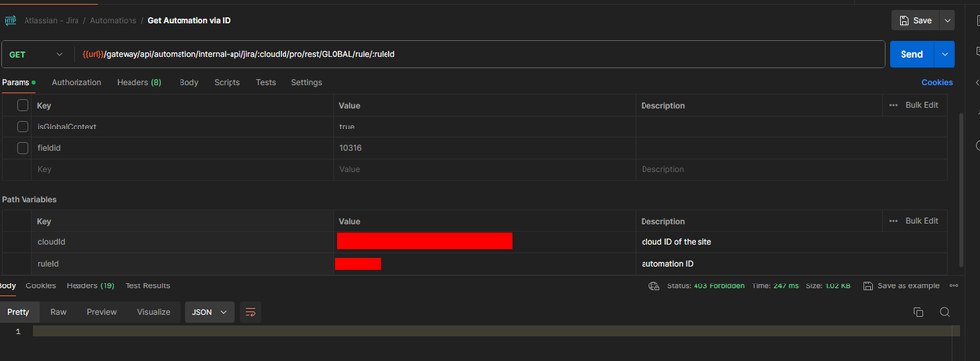Go to Atlassian - Jira breadcrumb
Image resolution: width=980 pixels, height=361 pixels.
click(x=51, y=20)
